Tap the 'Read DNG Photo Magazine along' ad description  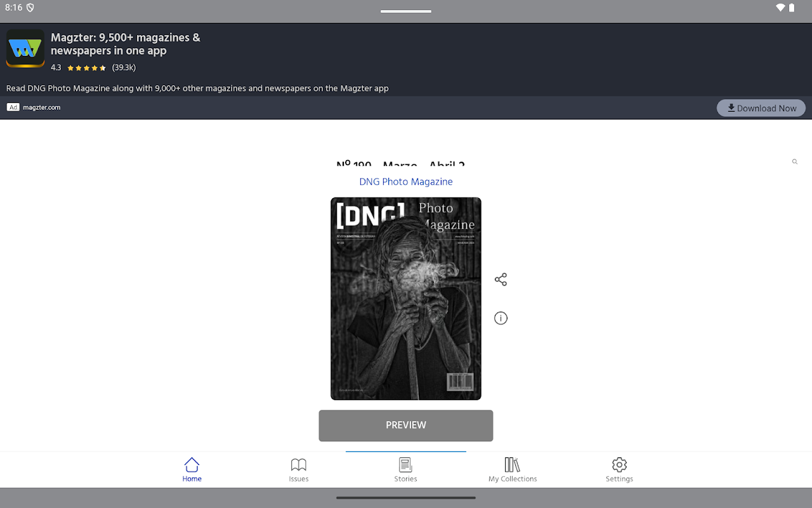(197, 88)
